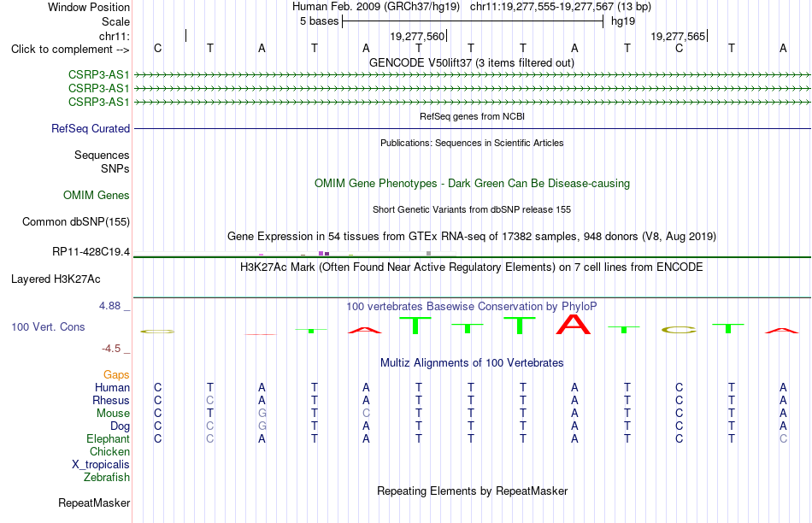Click the 19,277,560 ruler coordinate
This screenshot has height=523, width=812.
point(417,36)
